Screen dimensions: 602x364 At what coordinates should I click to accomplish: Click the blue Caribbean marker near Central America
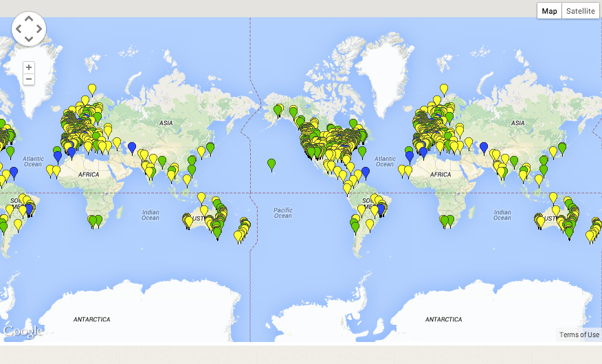[x=366, y=171]
